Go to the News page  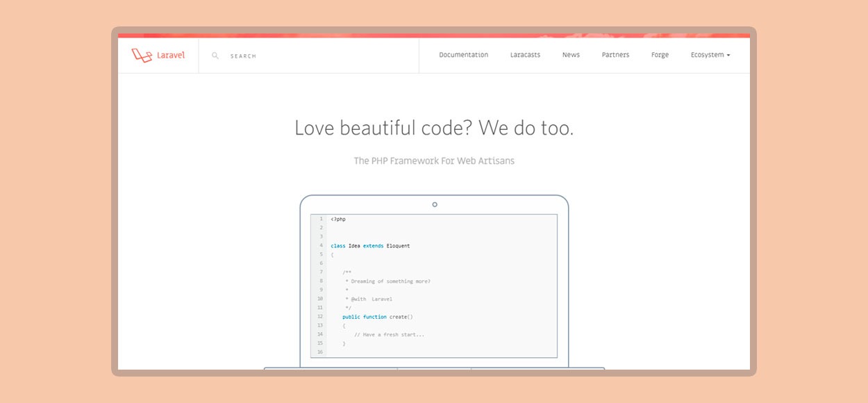(571, 55)
